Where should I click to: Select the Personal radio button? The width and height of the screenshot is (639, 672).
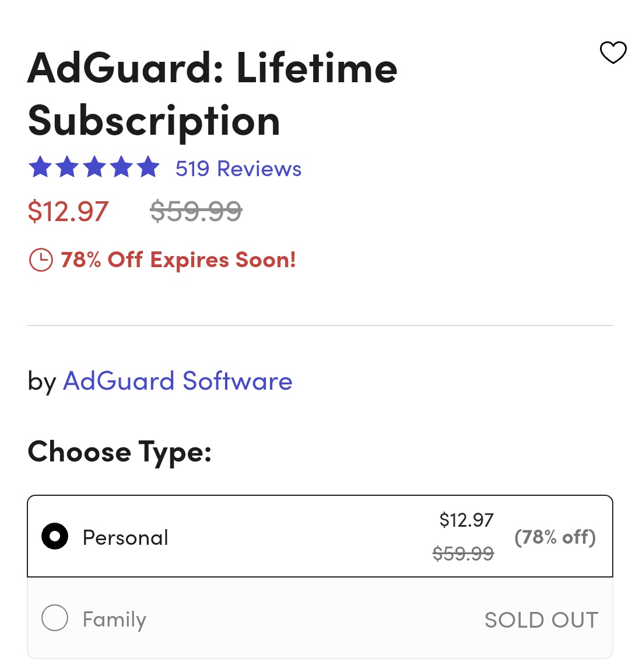[55, 536]
